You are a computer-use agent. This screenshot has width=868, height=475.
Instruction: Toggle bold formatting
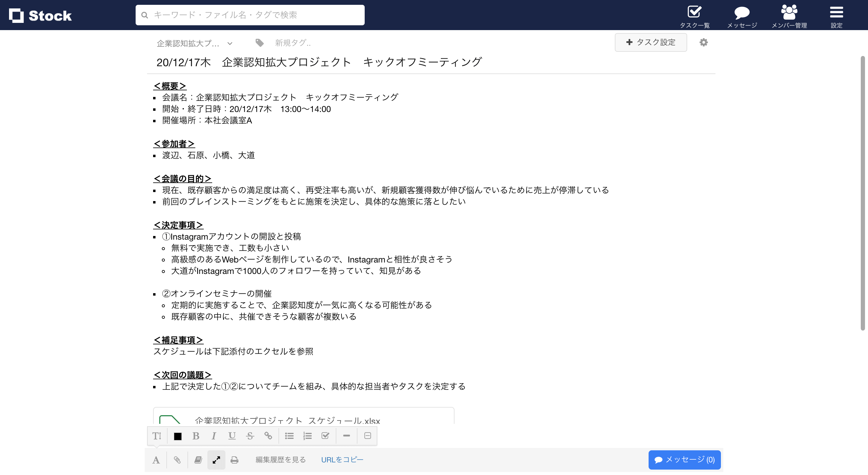196,436
